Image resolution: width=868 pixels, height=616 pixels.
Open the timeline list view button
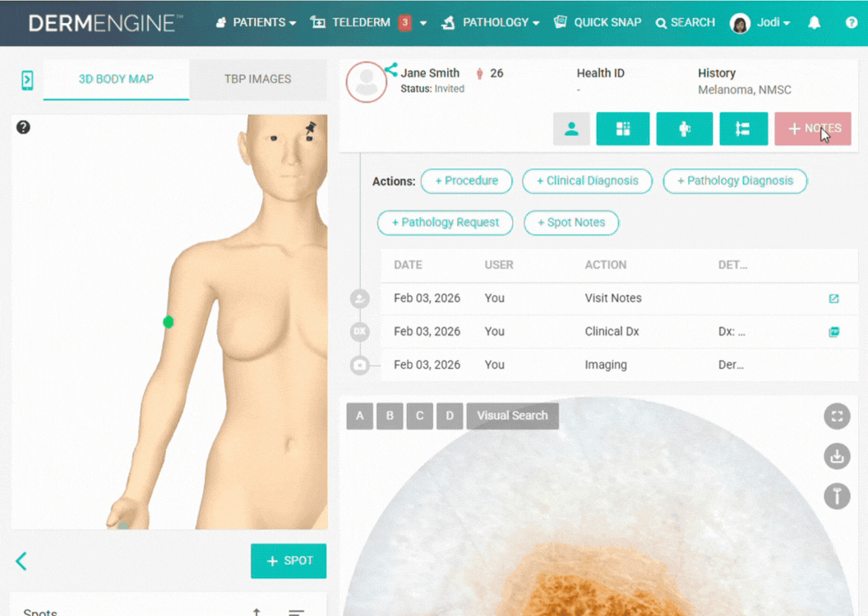(x=742, y=129)
